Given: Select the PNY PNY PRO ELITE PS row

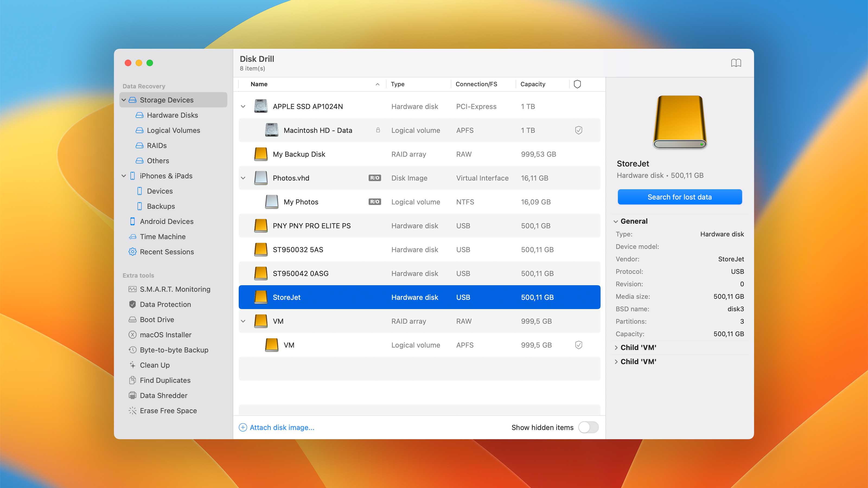Looking at the screenshot, I should click(x=420, y=226).
